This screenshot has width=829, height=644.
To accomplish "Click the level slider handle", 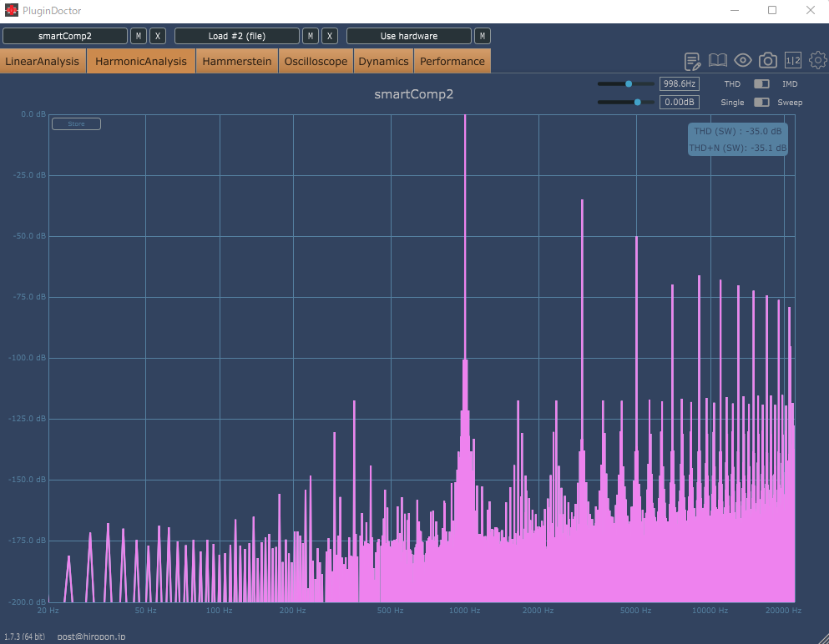I will pyautogui.click(x=638, y=103).
